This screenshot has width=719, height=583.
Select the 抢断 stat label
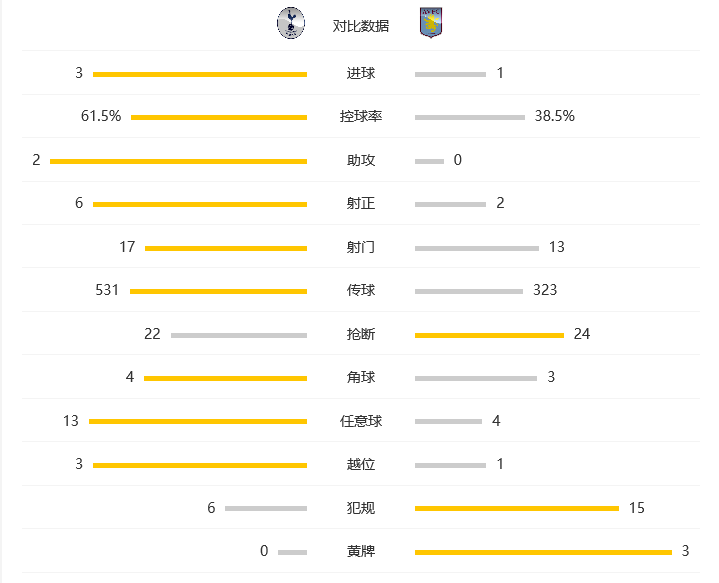tap(361, 334)
